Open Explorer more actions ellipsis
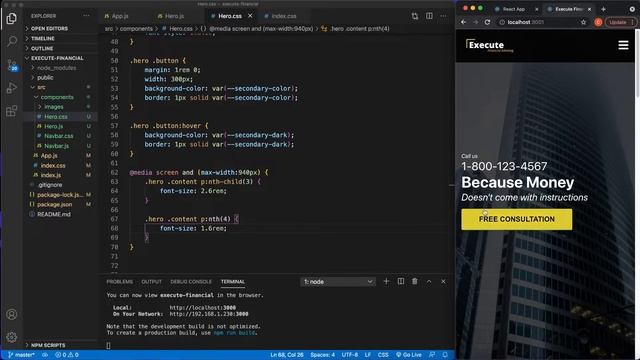The image size is (640, 360). (86, 16)
